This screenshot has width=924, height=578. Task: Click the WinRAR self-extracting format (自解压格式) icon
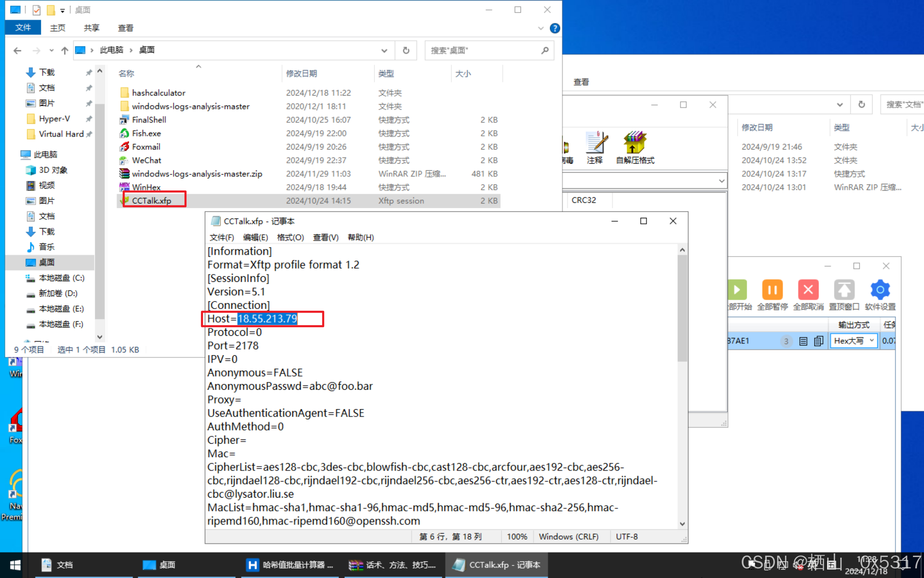click(635, 143)
